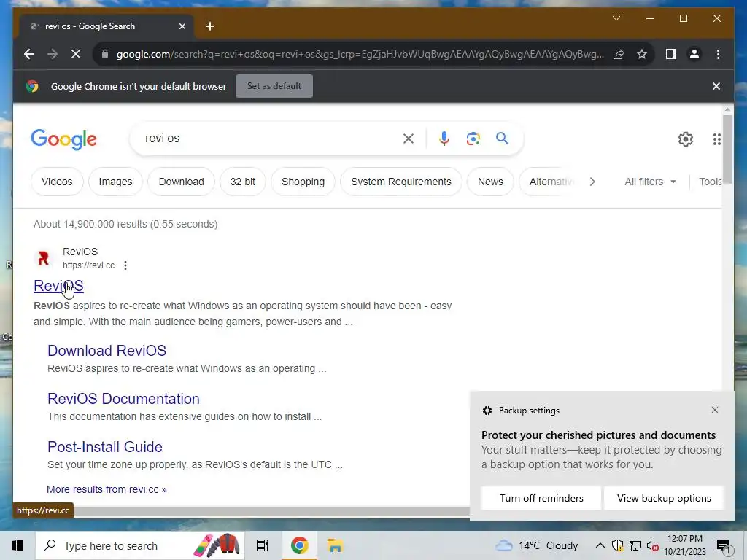This screenshot has width=747, height=560.
Task: Open the Action Center notifications icon
Action: point(724,546)
